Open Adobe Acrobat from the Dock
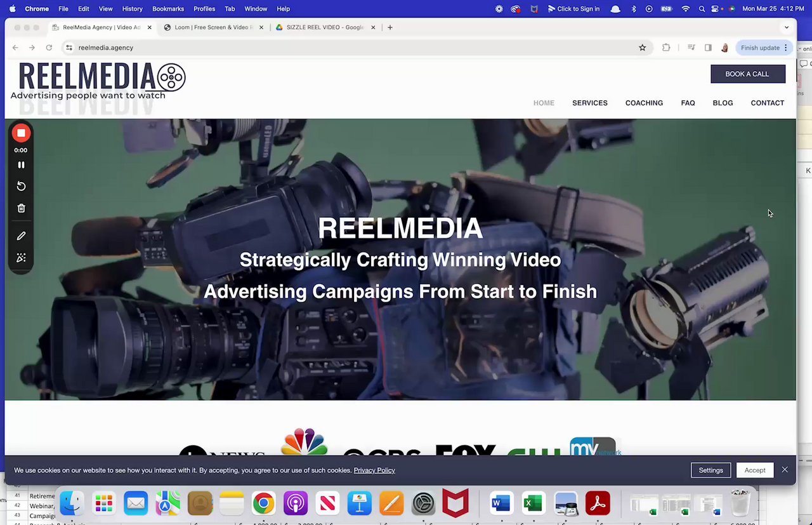The width and height of the screenshot is (812, 525). tap(598, 504)
